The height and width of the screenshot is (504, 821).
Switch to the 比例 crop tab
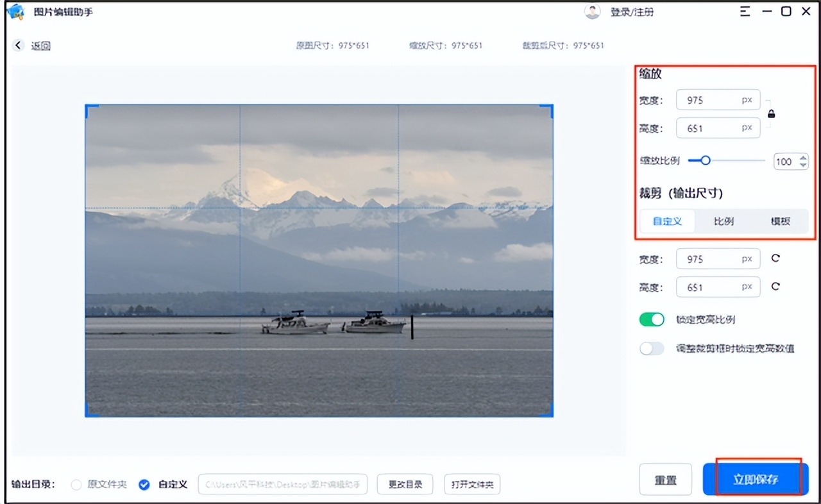pos(723,221)
